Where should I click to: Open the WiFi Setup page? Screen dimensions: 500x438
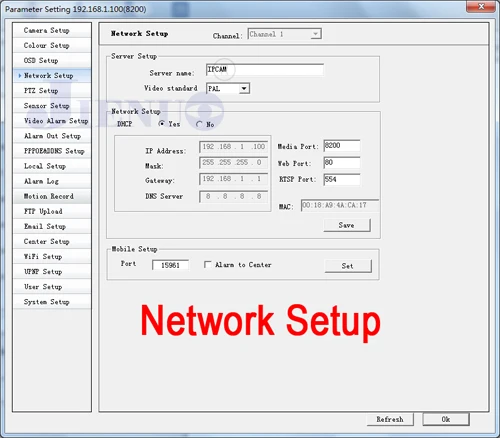(52, 256)
